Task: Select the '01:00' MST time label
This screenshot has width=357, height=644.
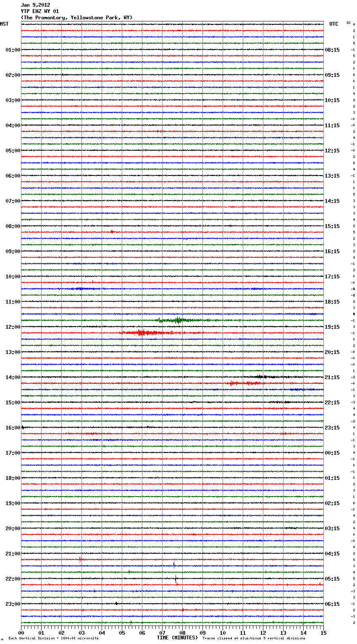Action: [x=13, y=50]
